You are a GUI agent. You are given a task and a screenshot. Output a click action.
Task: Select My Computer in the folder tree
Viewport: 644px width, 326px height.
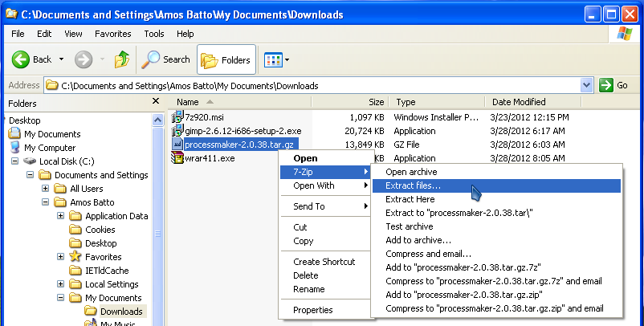pos(50,148)
